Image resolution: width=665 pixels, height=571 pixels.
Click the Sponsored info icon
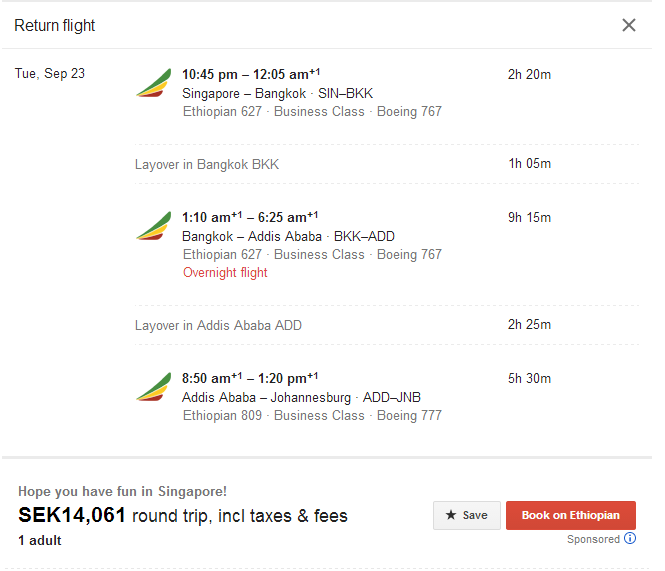tap(630, 538)
